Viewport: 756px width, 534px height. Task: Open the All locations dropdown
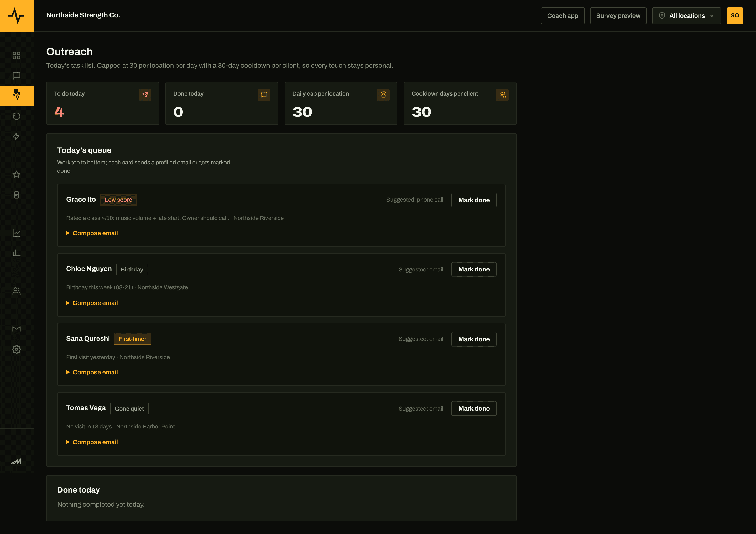click(x=686, y=15)
